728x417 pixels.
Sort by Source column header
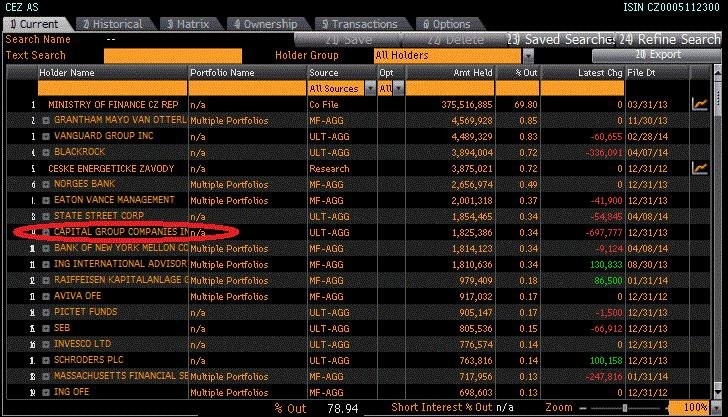(x=342, y=73)
